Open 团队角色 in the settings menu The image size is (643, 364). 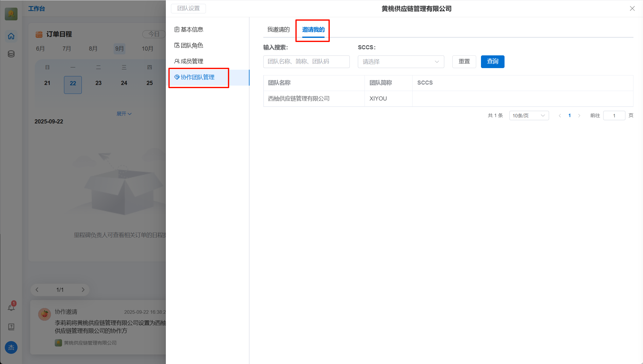click(192, 45)
